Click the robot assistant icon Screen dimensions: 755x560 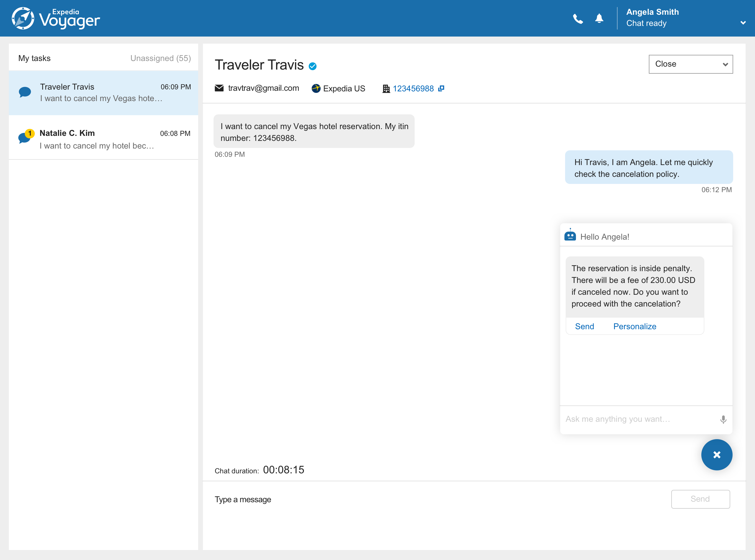click(570, 235)
